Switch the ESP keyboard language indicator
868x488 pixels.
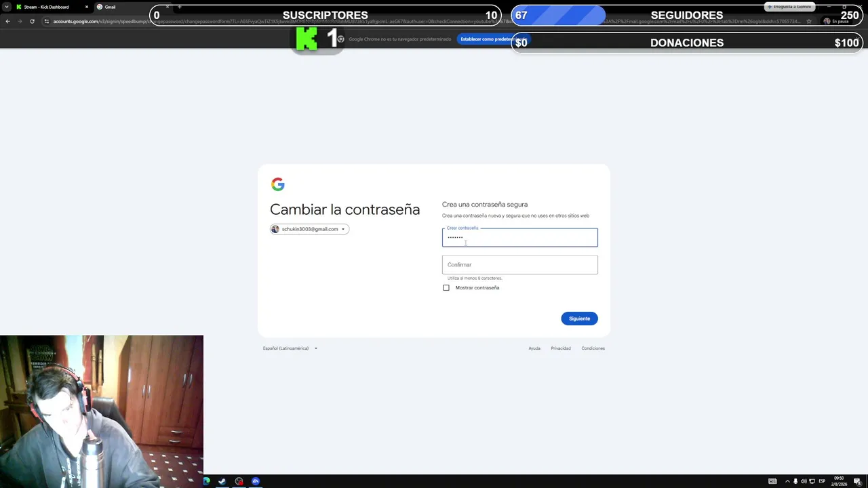[823, 481]
